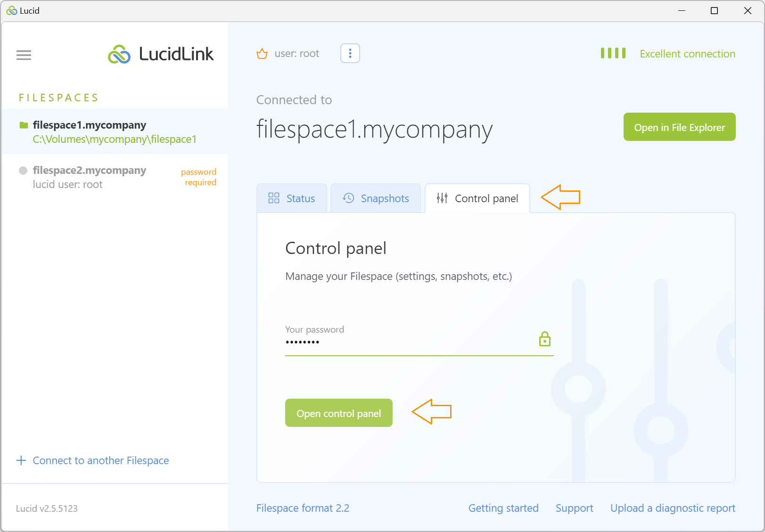This screenshot has width=765, height=532.
Task: Click the gray status dot for filespace2
Action: click(x=23, y=171)
